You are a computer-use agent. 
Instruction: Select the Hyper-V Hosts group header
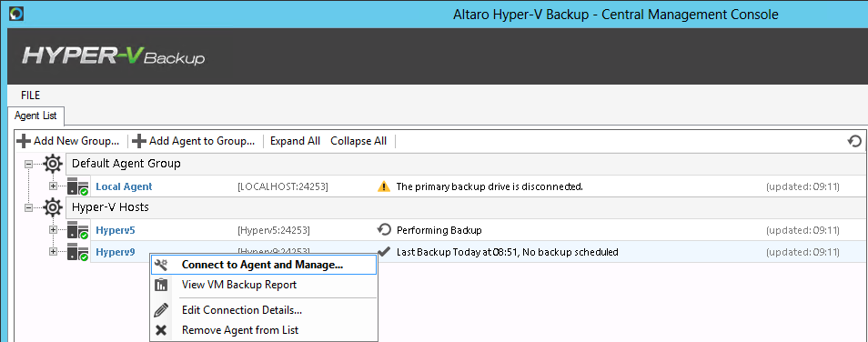click(x=466, y=207)
